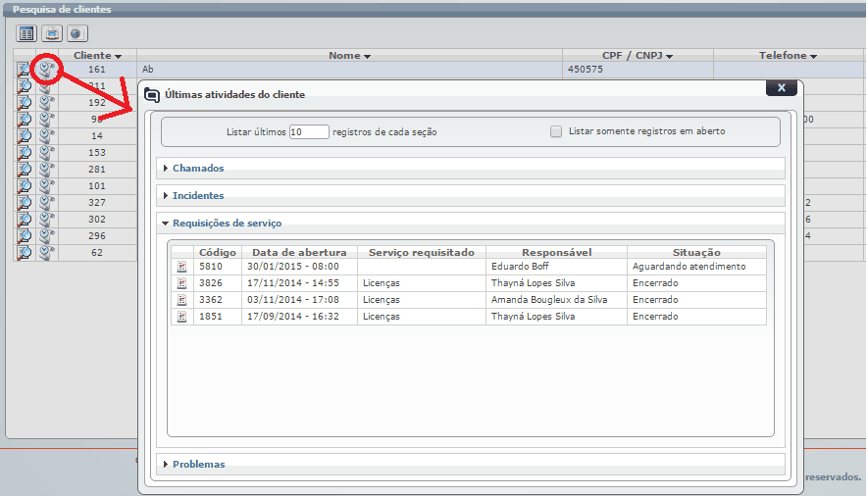
Task: Sort table by Cliente column header
Action: click(x=97, y=56)
